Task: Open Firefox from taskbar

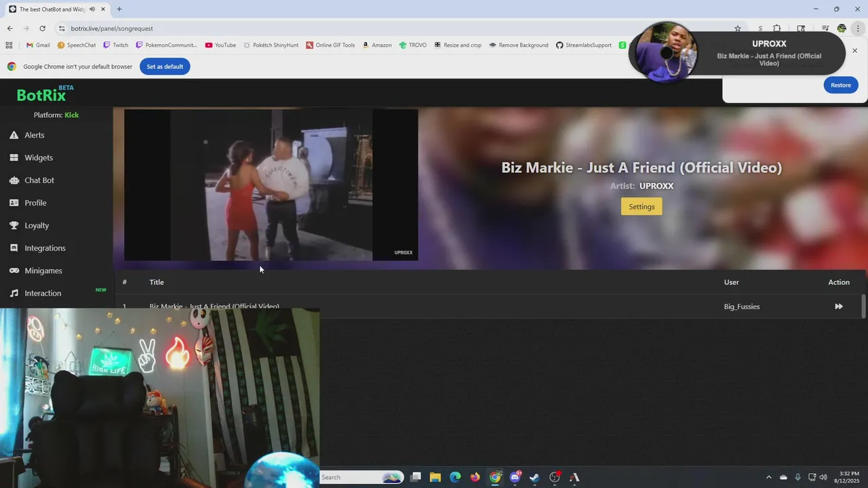Action: point(475,477)
